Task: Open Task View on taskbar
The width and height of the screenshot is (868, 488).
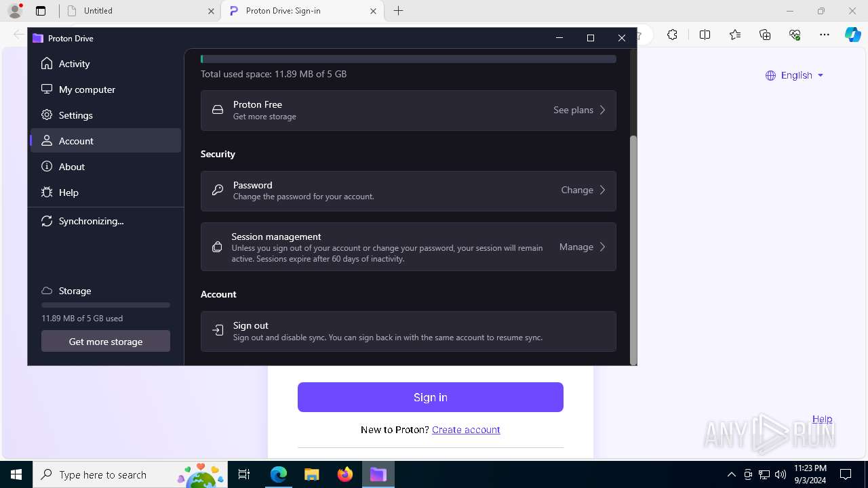Action: [245, 474]
